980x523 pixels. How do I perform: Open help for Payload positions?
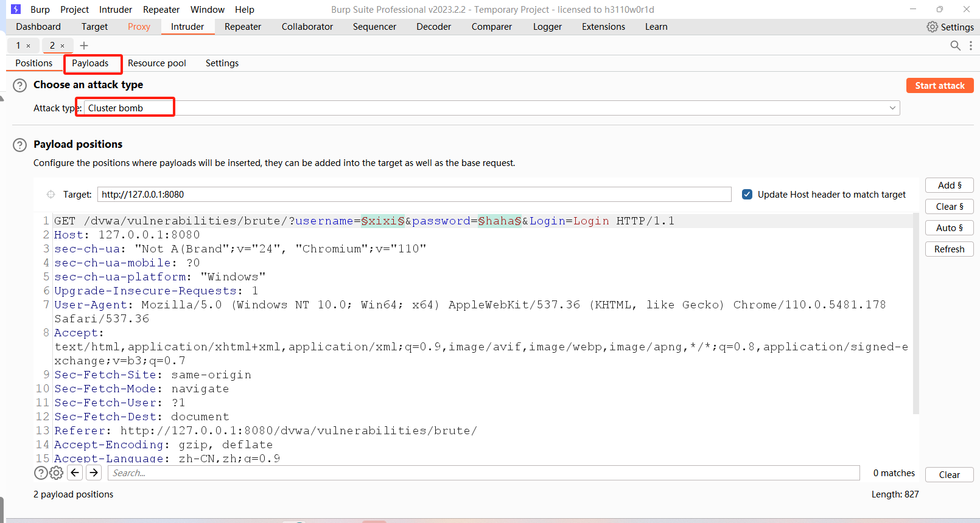20,145
